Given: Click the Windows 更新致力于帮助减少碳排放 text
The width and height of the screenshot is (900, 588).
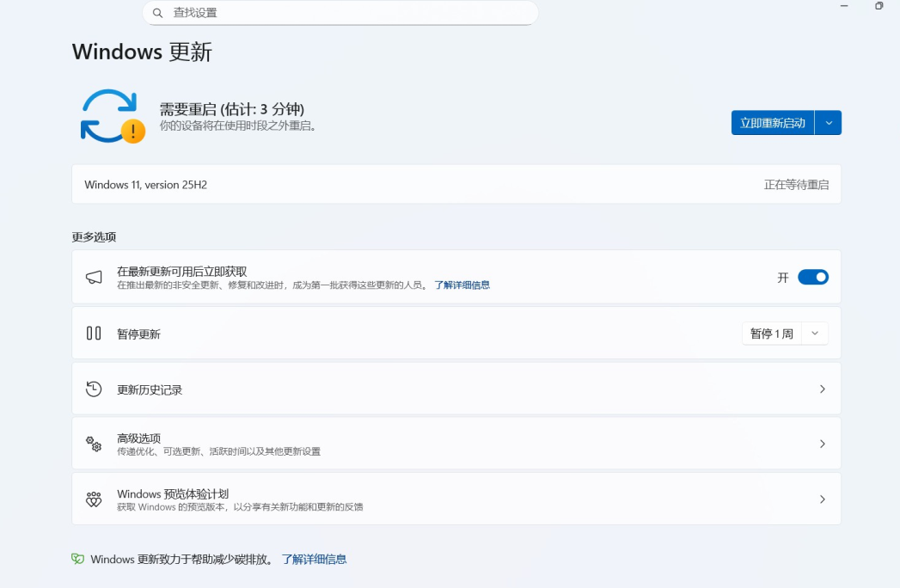Looking at the screenshot, I should pyautogui.click(x=181, y=560).
